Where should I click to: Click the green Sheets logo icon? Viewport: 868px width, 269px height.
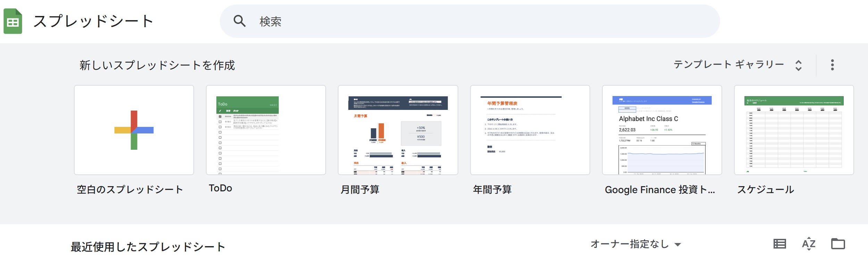pos(13,21)
